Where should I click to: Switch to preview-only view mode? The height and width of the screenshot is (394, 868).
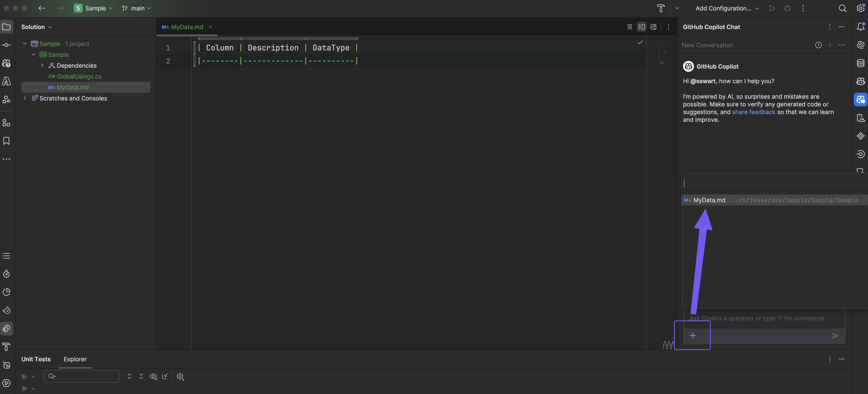coord(653,27)
